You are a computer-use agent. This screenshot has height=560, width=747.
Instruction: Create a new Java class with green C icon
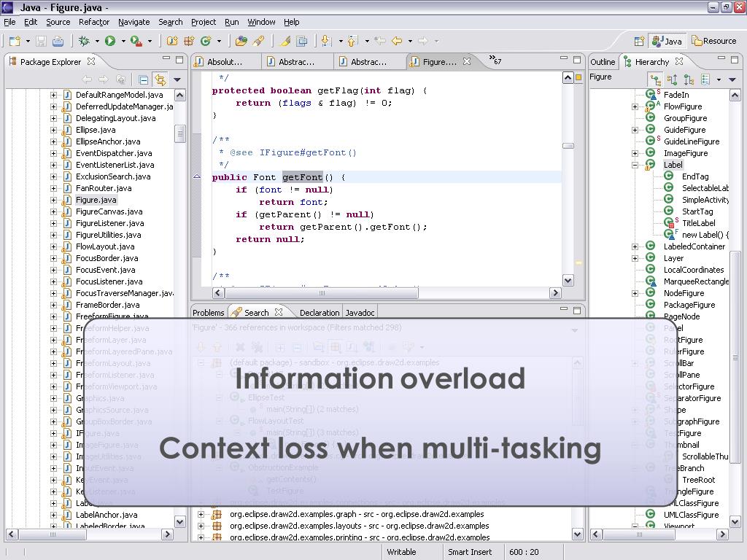[x=206, y=42]
